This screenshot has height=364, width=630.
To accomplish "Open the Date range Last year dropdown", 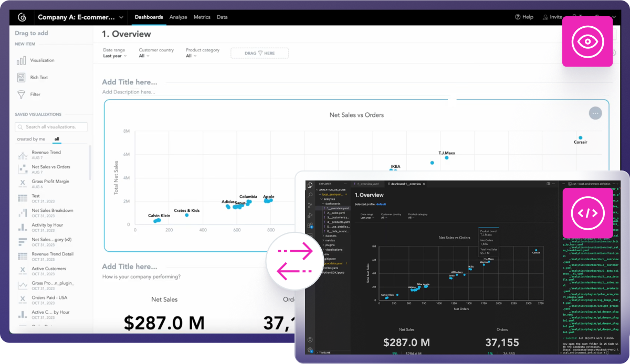I will [115, 56].
